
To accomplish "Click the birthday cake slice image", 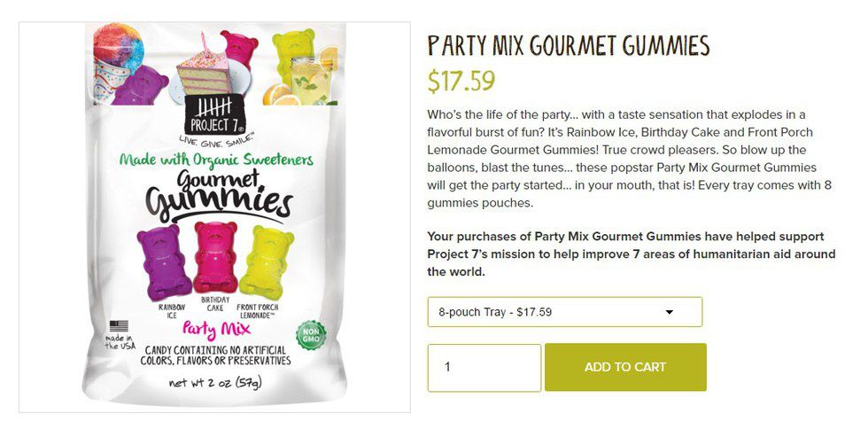I will point(205,72).
